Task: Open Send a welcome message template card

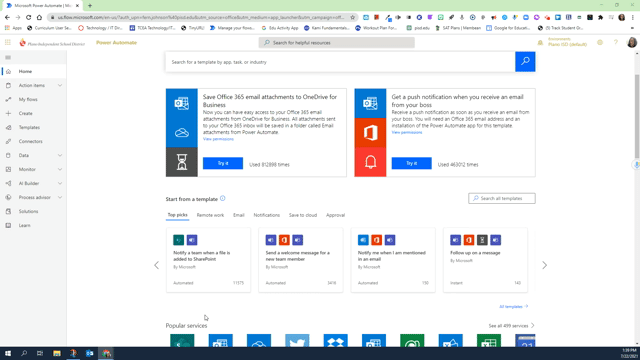Action: [x=301, y=260]
